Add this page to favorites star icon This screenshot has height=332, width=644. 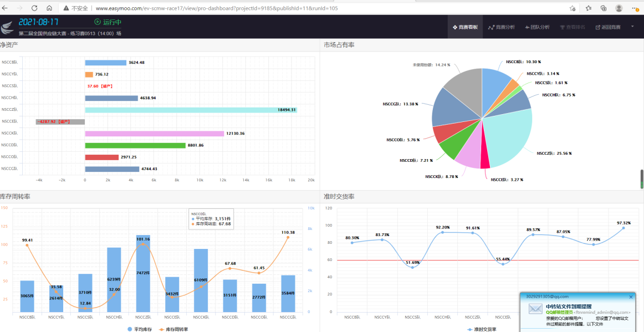pos(573,8)
